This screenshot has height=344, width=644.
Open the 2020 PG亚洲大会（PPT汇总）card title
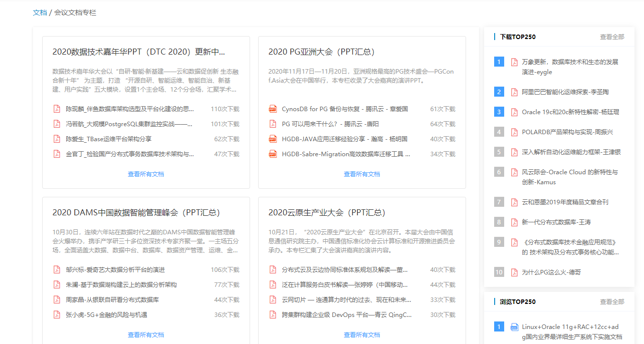[x=321, y=51]
